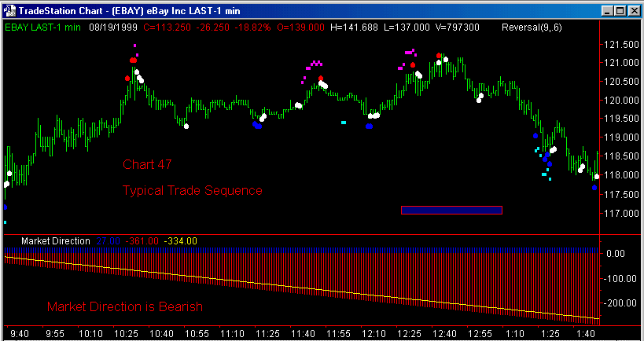Viewport: 644px width, 341px height.
Task: Click the yellow value '-334.00' in Market Direction
Action: click(x=180, y=241)
